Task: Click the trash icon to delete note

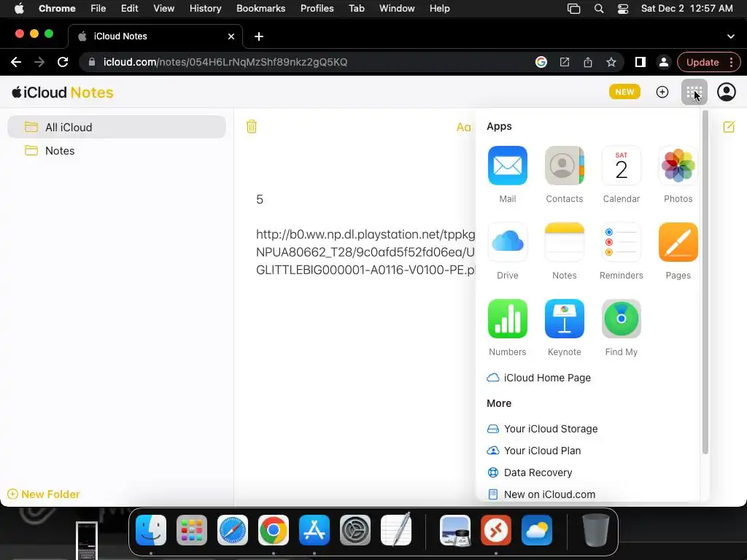Action: point(252,127)
